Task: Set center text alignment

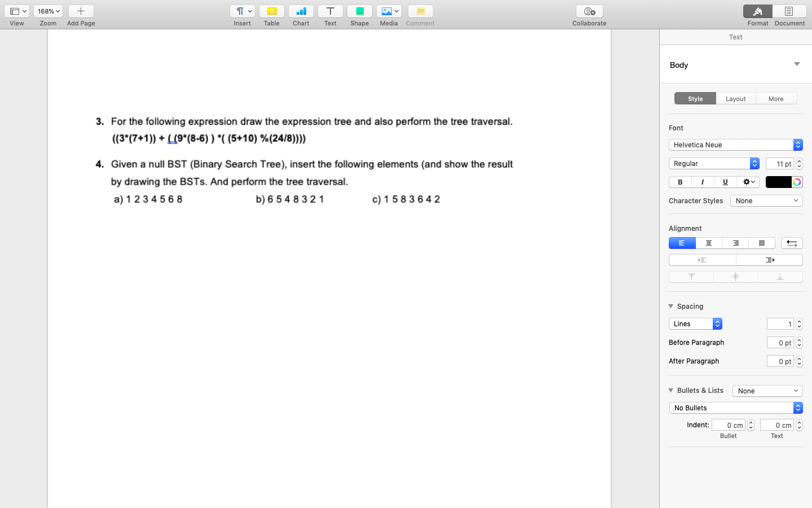Action: pyautogui.click(x=709, y=243)
